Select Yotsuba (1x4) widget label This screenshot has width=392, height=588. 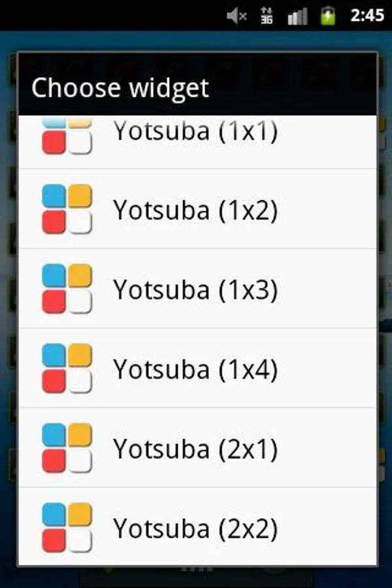click(x=195, y=369)
